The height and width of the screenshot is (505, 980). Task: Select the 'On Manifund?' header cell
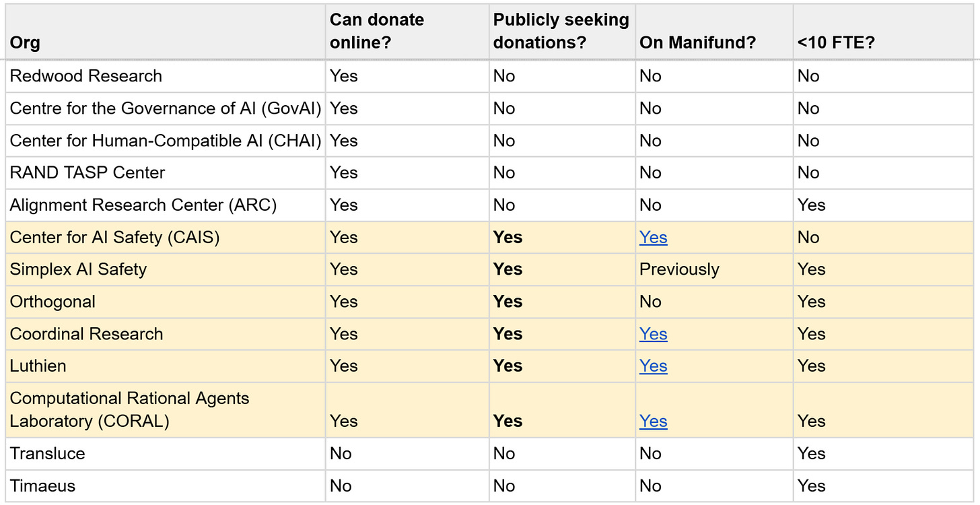pos(714,32)
